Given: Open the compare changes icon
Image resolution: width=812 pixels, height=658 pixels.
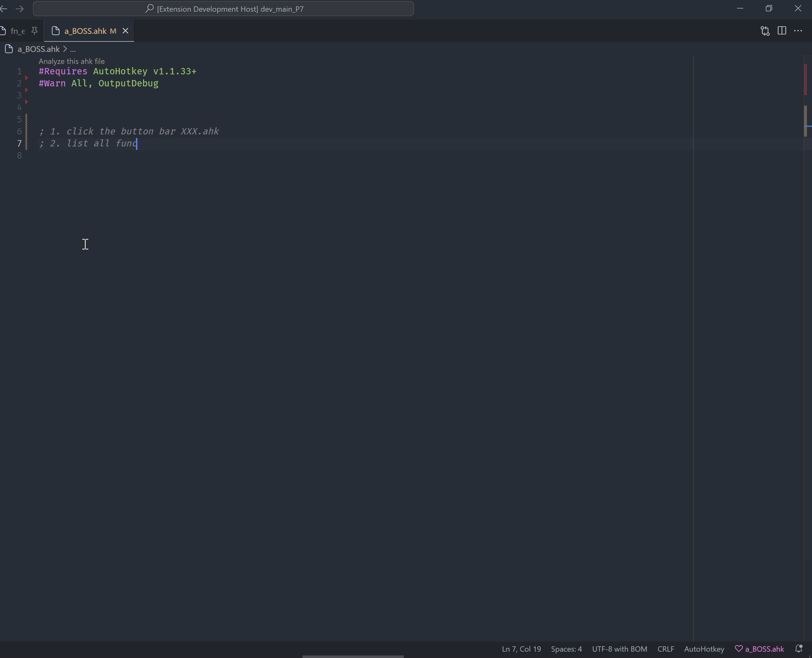Looking at the screenshot, I should pyautogui.click(x=765, y=31).
